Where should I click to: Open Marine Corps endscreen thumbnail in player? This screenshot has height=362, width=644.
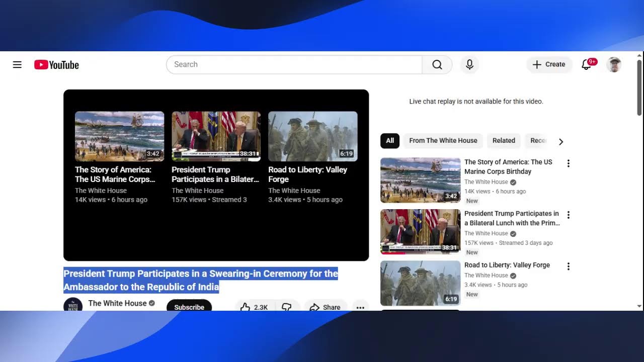coord(119,136)
